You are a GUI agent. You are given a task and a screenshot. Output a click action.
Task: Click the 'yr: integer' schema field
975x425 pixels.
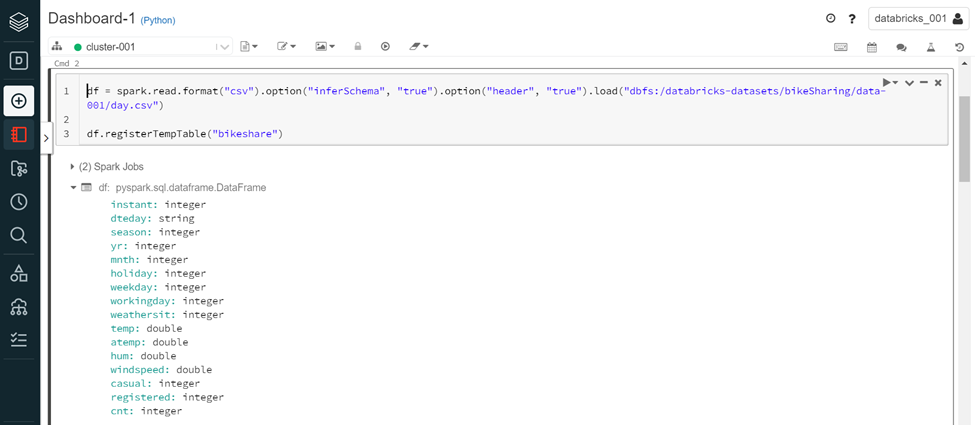[146, 246]
